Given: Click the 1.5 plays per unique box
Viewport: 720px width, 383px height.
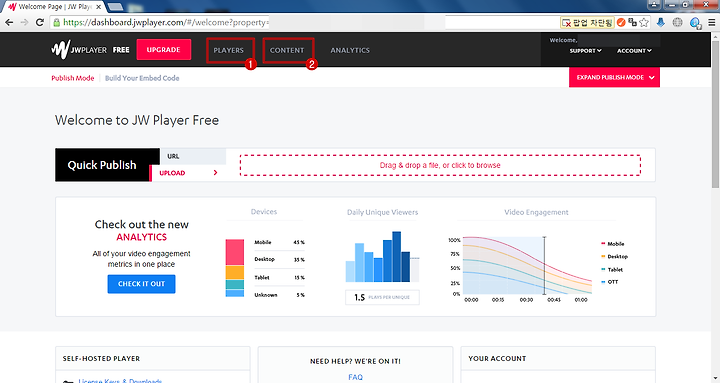Looking at the screenshot, I should [382, 297].
